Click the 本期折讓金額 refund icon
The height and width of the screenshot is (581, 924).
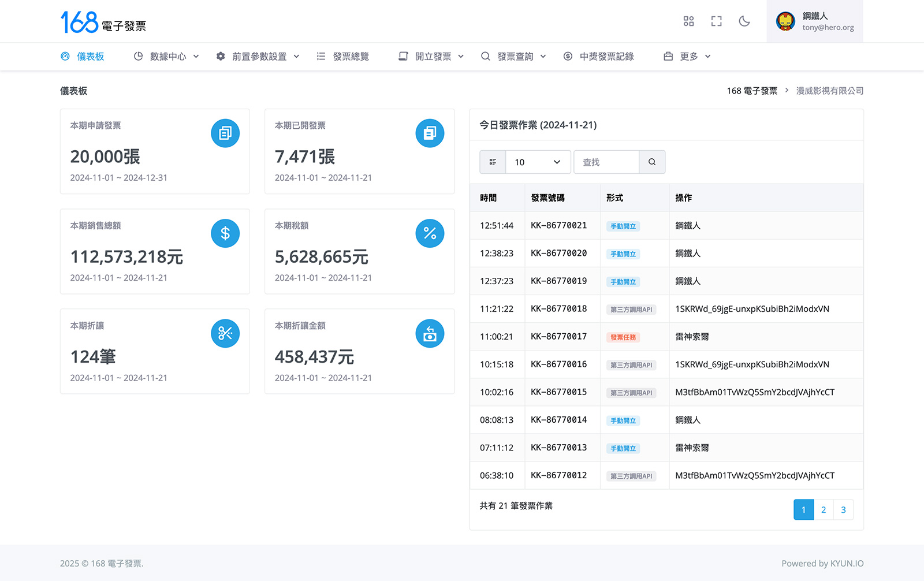pos(430,333)
